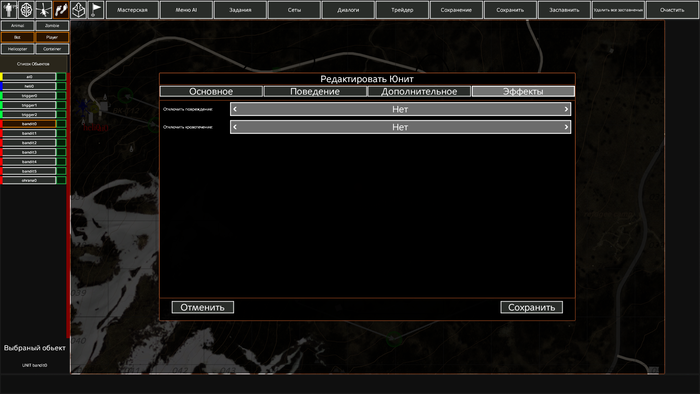Switch to the Поведение tab
Image resolution: width=700 pixels, height=394 pixels.
315,91
